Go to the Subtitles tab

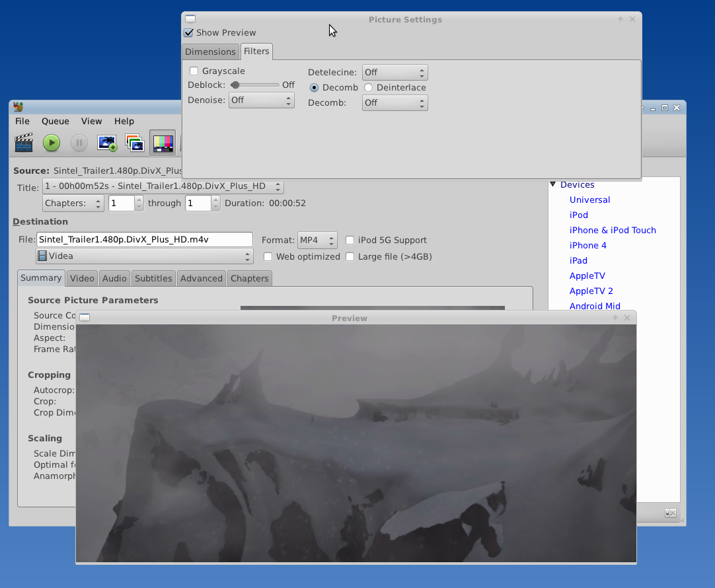click(x=153, y=279)
